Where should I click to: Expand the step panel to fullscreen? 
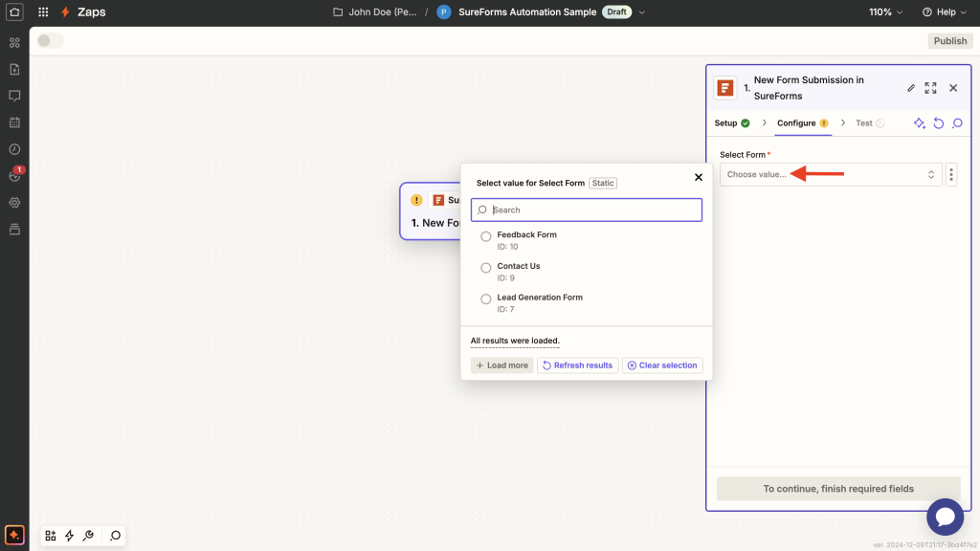click(x=930, y=87)
